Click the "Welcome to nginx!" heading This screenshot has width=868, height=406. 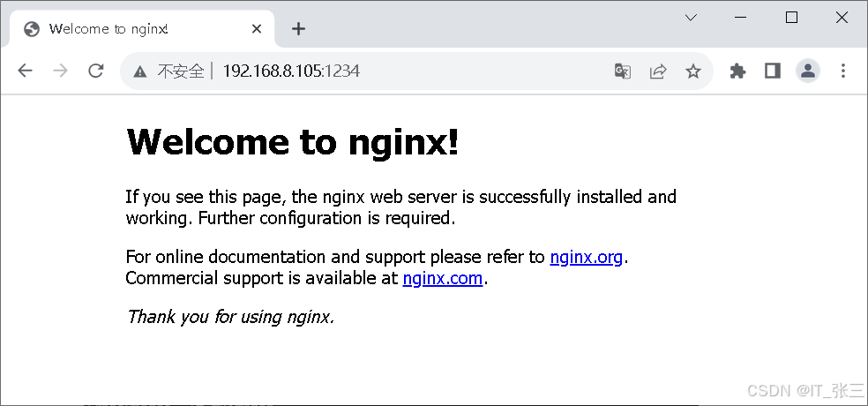(x=293, y=142)
